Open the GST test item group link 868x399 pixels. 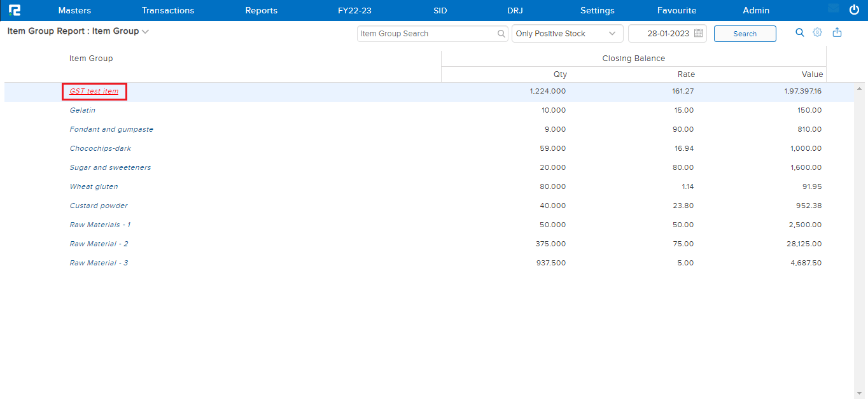[94, 91]
